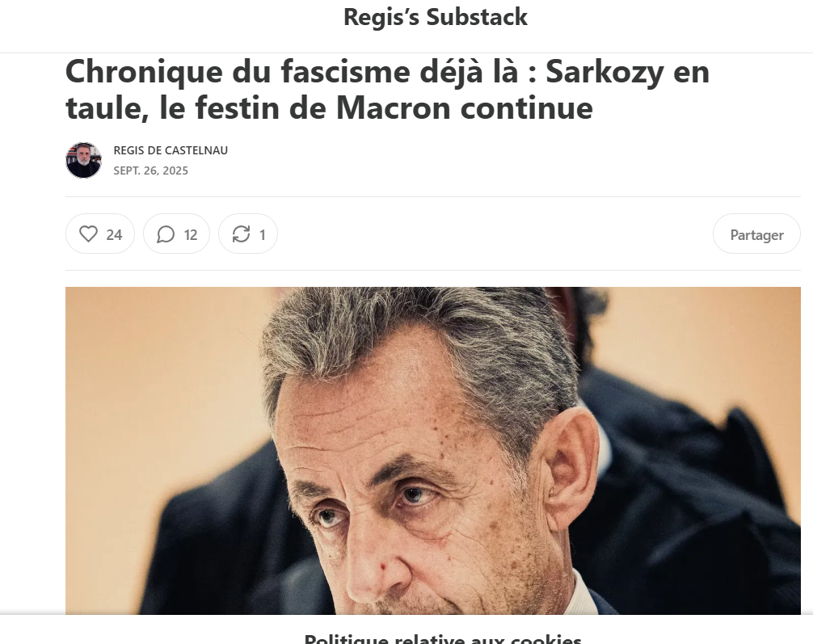
Task: Open the large article hero photo
Action: [433, 451]
